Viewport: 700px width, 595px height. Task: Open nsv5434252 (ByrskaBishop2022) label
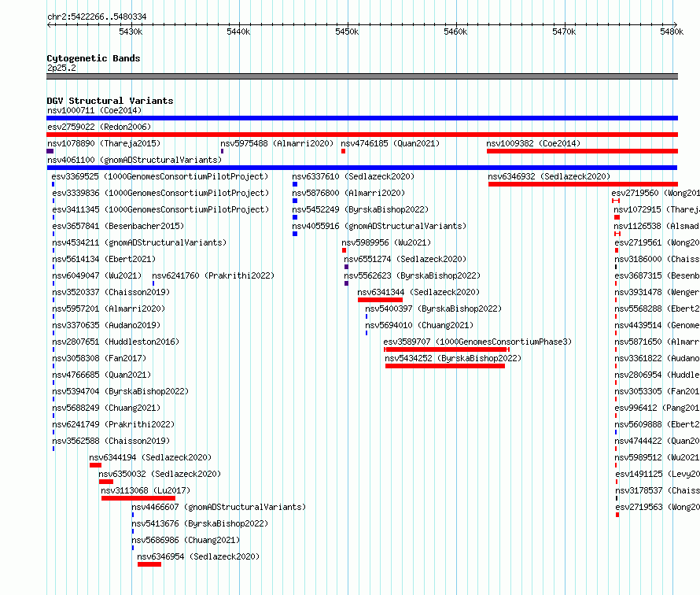pyautogui.click(x=453, y=358)
